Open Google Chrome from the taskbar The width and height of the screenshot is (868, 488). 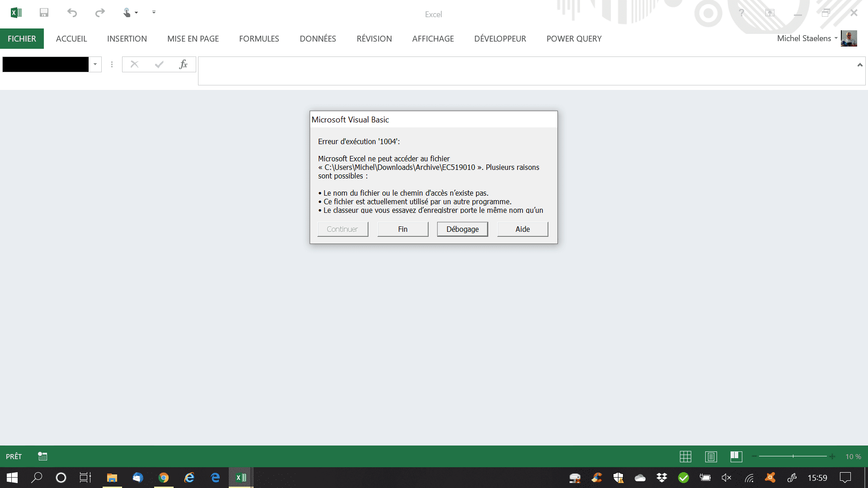[x=164, y=478]
